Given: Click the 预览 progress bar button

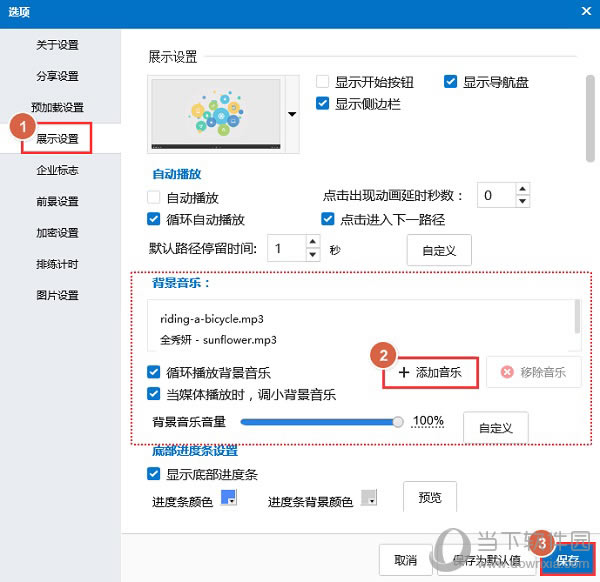Looking at the screenshot, I should [429, 497].
